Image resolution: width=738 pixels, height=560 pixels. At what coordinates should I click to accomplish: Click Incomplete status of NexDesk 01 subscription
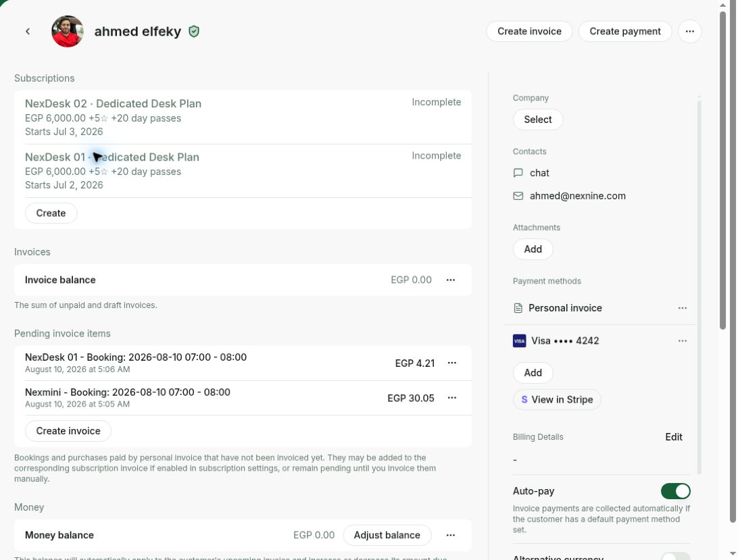(437, 156)
